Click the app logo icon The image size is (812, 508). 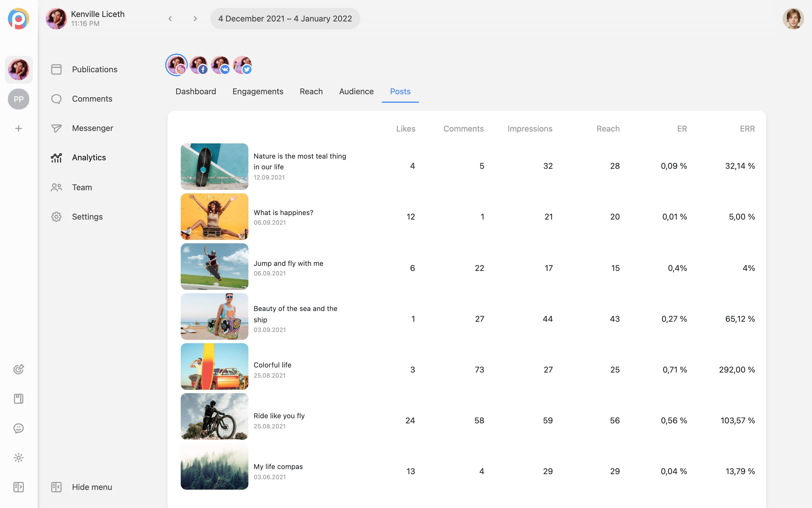18,18
